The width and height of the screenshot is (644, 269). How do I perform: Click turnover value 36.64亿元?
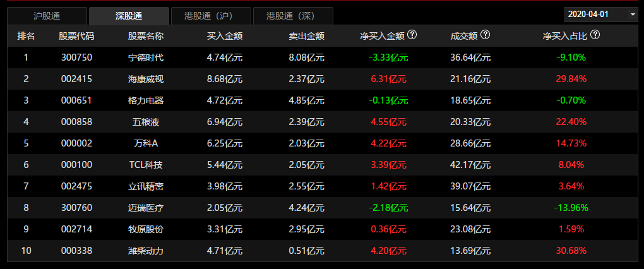pyautogui.click(x=470, y=57)
